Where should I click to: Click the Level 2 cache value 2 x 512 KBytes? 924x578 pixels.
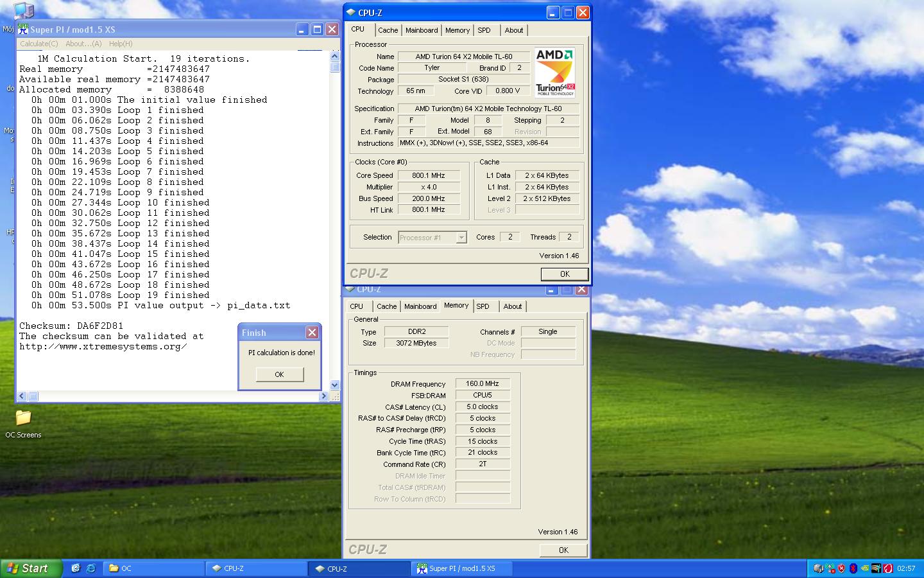point(547,198)
